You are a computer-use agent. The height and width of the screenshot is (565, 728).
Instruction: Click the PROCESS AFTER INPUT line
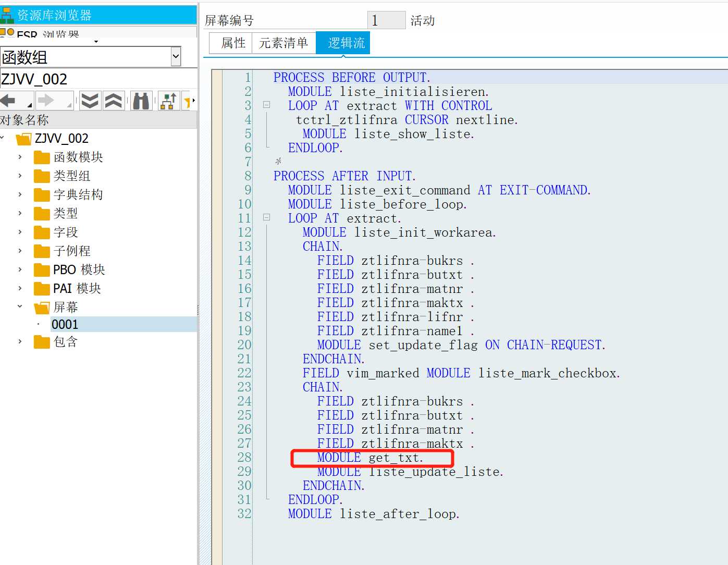click(x=344, y=176)
